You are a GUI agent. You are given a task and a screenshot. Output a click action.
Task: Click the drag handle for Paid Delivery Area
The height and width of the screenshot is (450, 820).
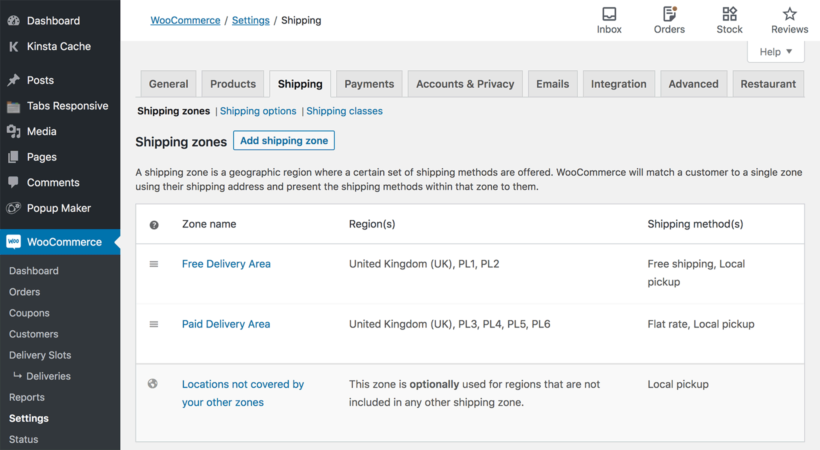click(154, 324)
